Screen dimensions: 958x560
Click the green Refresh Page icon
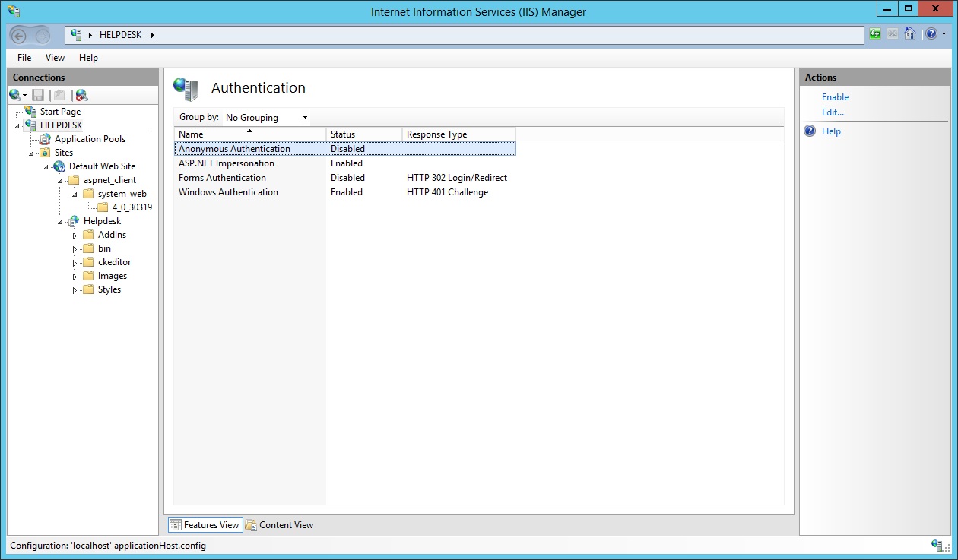coord(875,34)
